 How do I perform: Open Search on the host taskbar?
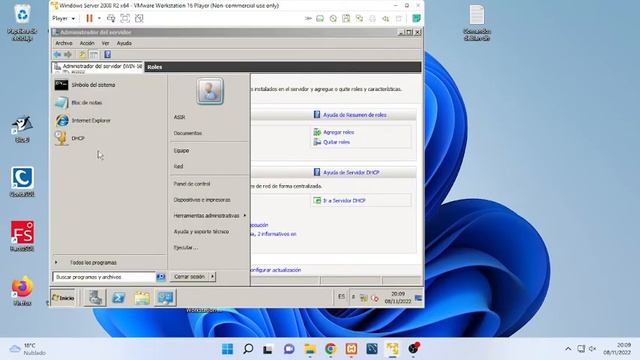click(x=248, y=349)
